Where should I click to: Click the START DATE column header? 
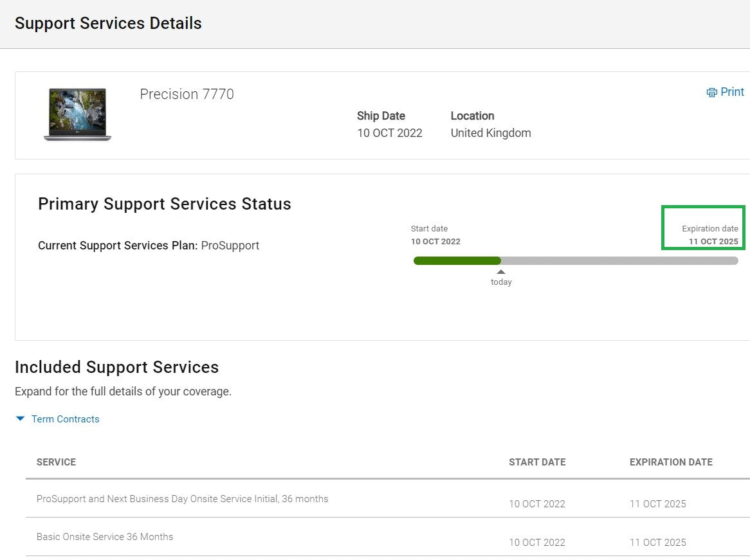point(537,462)
